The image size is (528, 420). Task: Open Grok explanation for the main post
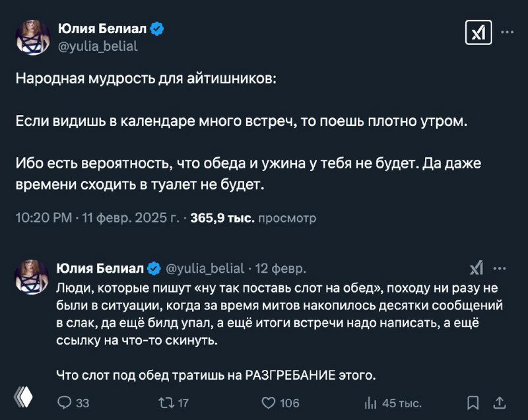coord(477,32)
